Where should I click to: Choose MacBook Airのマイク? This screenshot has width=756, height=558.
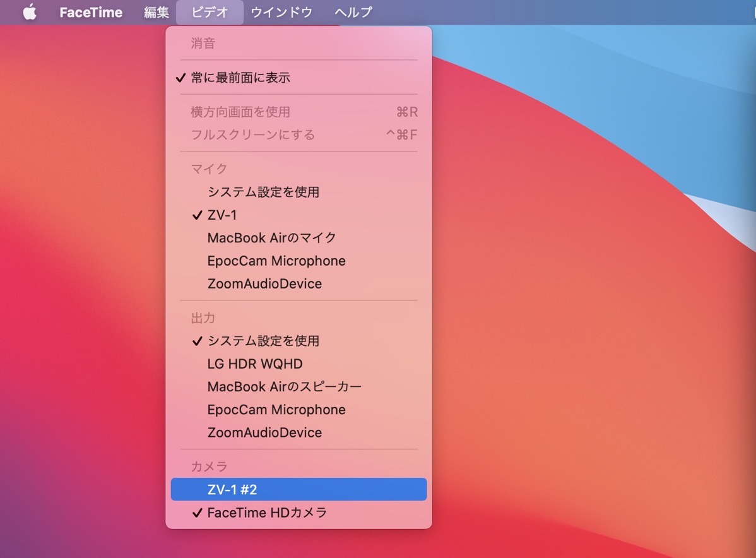pos(298,238)
